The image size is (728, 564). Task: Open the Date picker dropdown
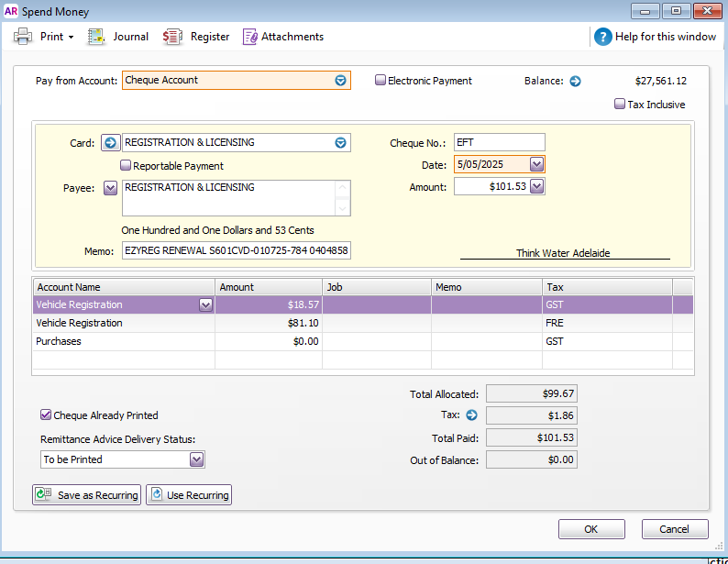(537, 164)
